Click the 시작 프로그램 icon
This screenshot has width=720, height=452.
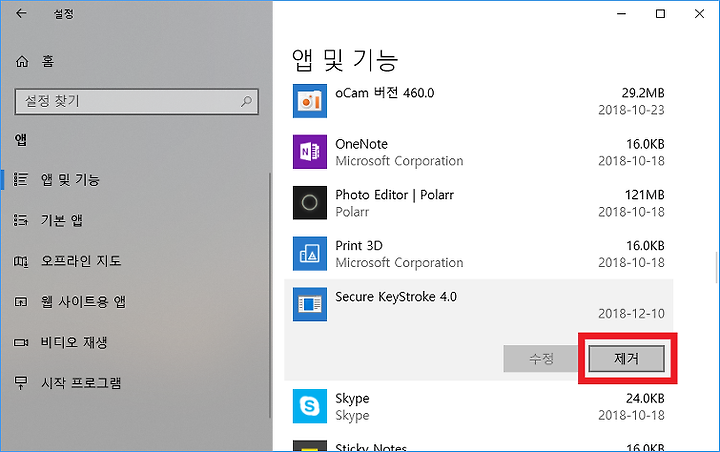[21, 383]
